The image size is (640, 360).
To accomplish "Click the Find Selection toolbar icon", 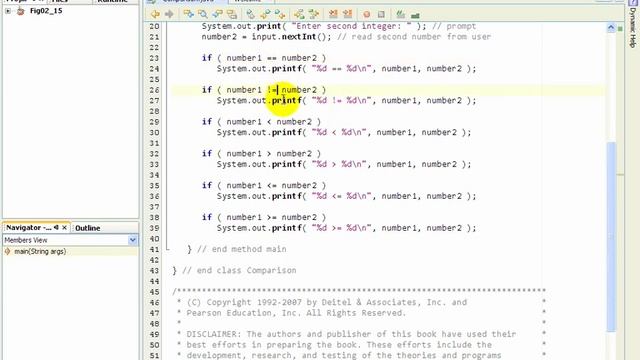I will [189, 14].
